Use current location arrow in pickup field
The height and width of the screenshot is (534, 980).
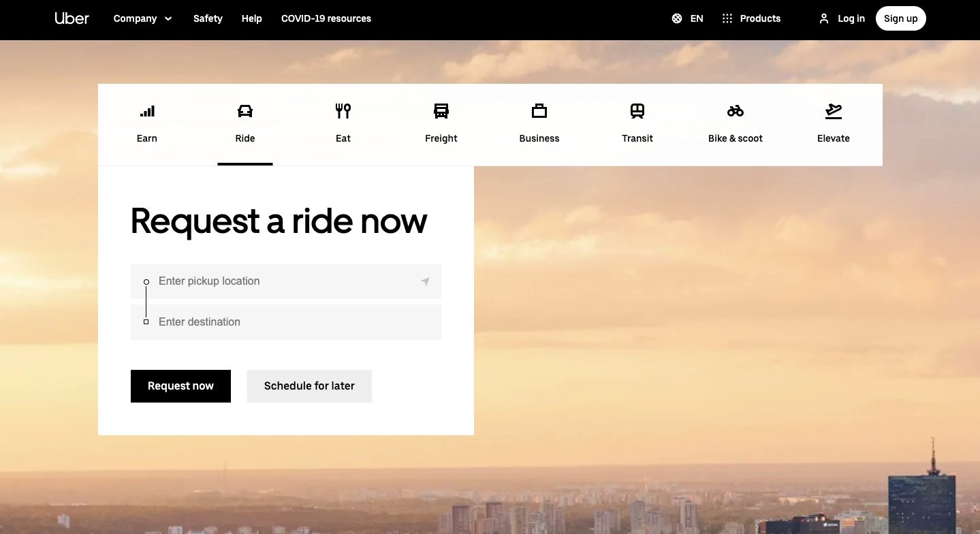[425, 281]
